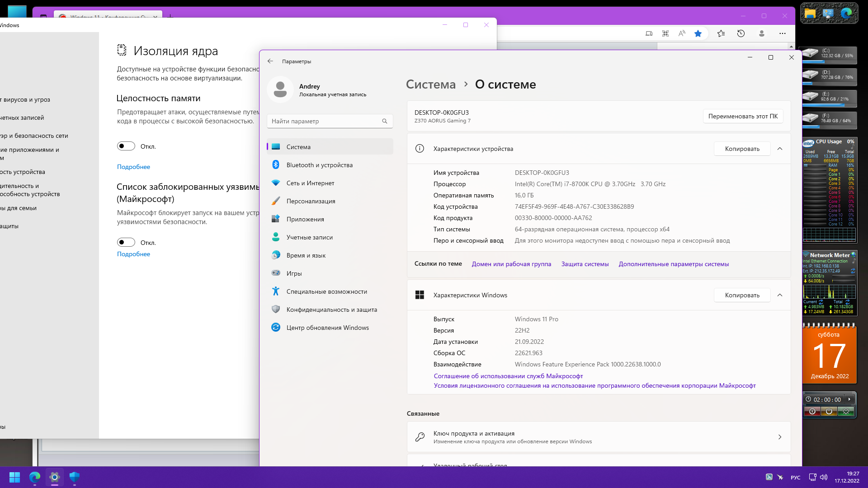Click the back arrow in Settings
This screenshot has width=868, height=488.
click(270, 61)
